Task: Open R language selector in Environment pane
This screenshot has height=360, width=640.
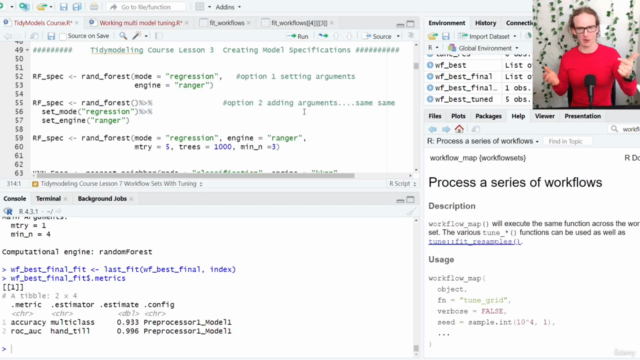Action: [x=433, y=48]
